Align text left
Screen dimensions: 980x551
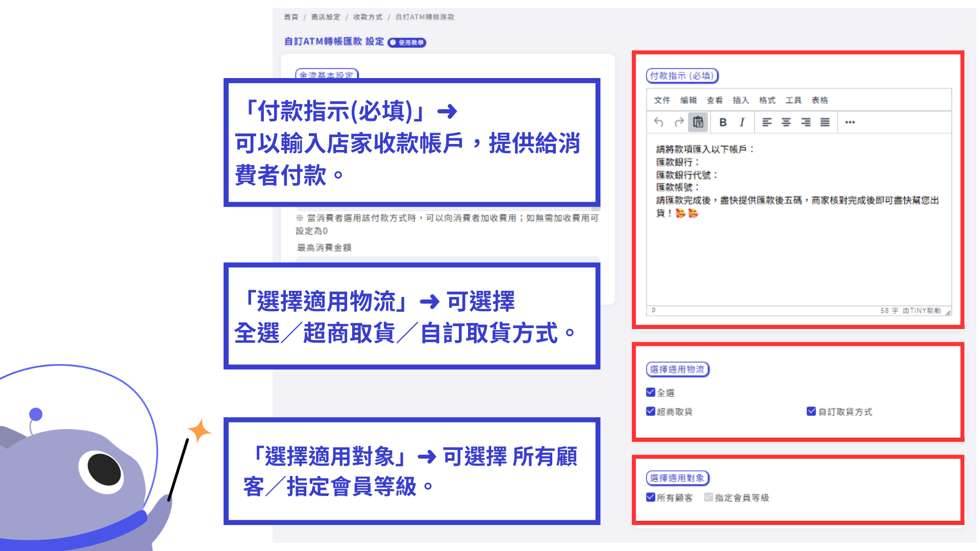767,122
